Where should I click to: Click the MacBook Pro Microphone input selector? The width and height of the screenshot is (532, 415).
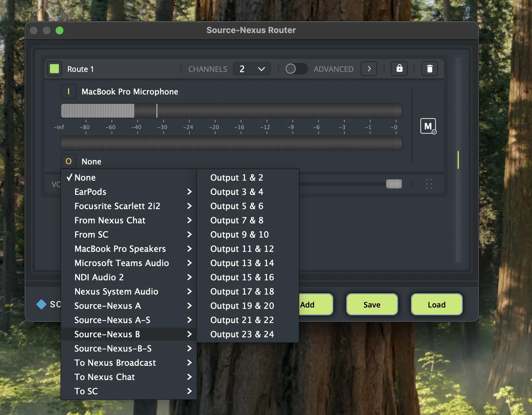pyautogui.click(x=130, y=92)
